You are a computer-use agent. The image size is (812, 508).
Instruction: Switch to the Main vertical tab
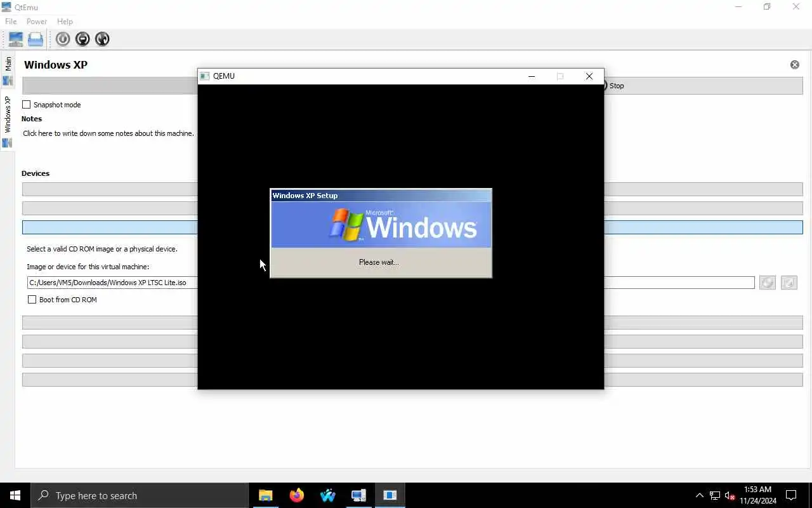(8, 70)
